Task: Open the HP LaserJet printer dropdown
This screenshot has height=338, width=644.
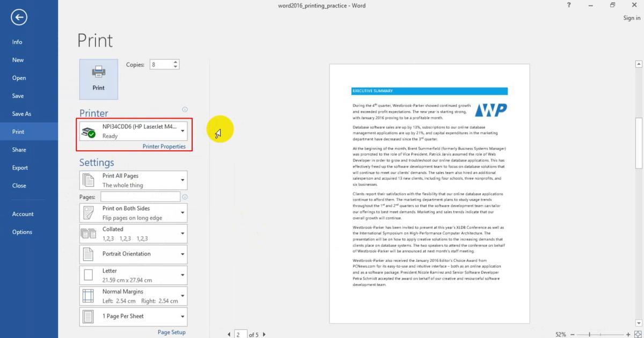Action: [134, 131]
